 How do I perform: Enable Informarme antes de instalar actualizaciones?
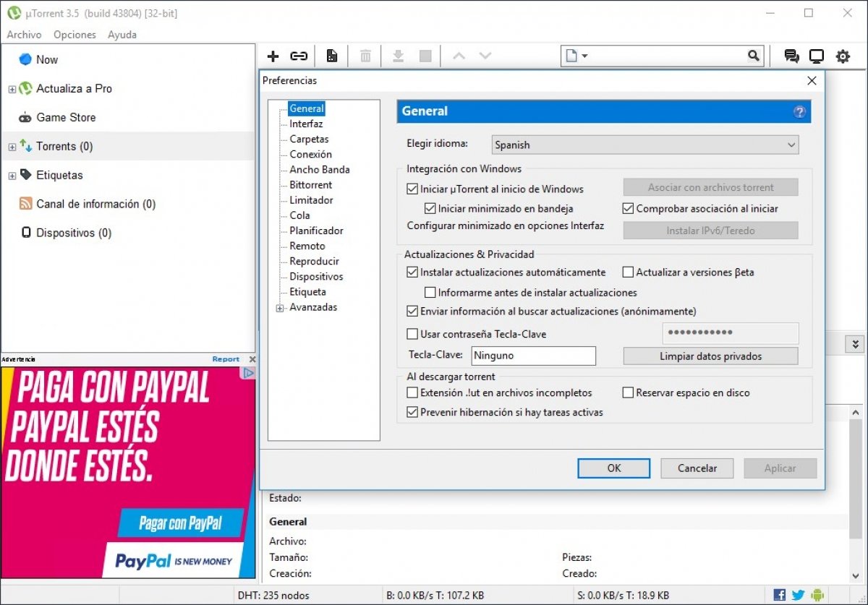(x=430, y=293)
